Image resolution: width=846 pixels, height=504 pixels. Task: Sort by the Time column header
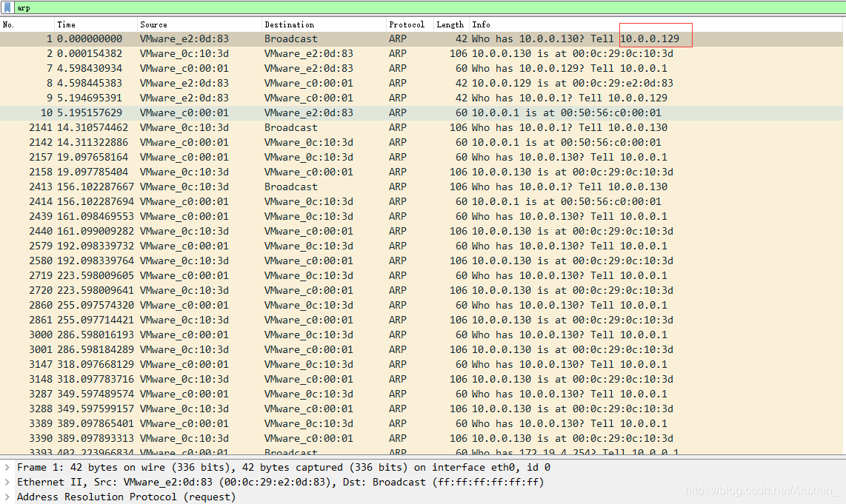click(96, 24)
